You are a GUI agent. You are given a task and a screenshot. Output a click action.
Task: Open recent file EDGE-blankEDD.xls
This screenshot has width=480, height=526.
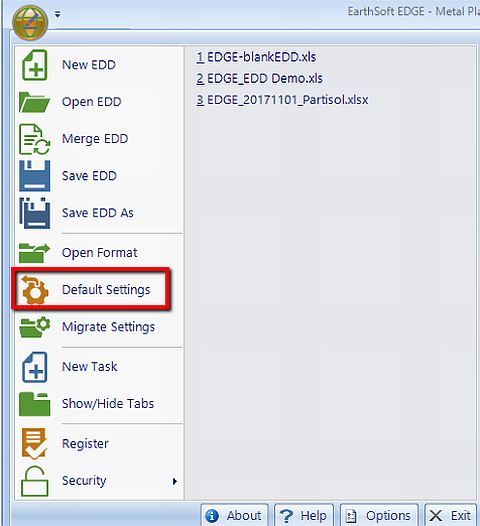[256, 57]
